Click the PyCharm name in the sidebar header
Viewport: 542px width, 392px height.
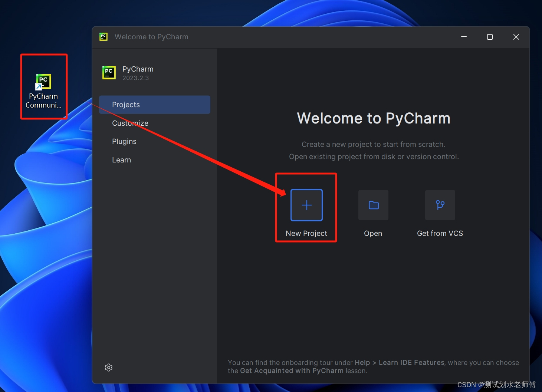138,69
